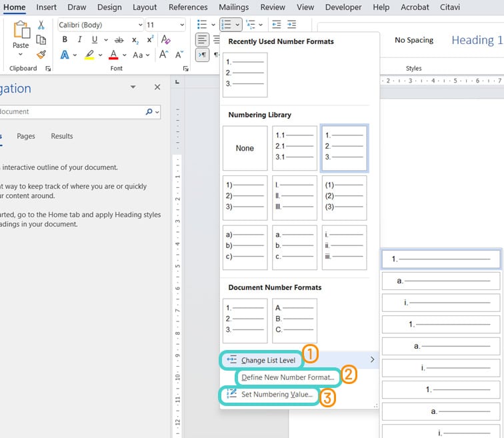This screenshot has height=438, width=504.
Task: Click the Paste clipboard icon
Action: point(21,30)
